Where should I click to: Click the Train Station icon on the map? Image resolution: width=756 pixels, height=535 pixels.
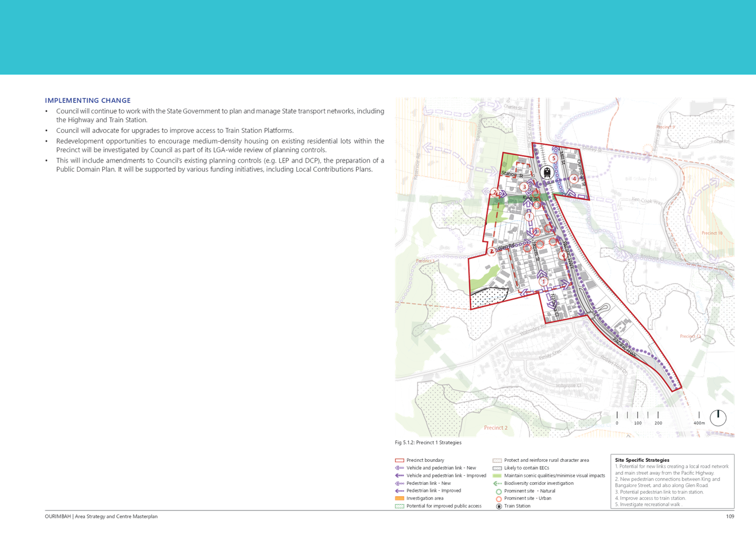point(547,172)
